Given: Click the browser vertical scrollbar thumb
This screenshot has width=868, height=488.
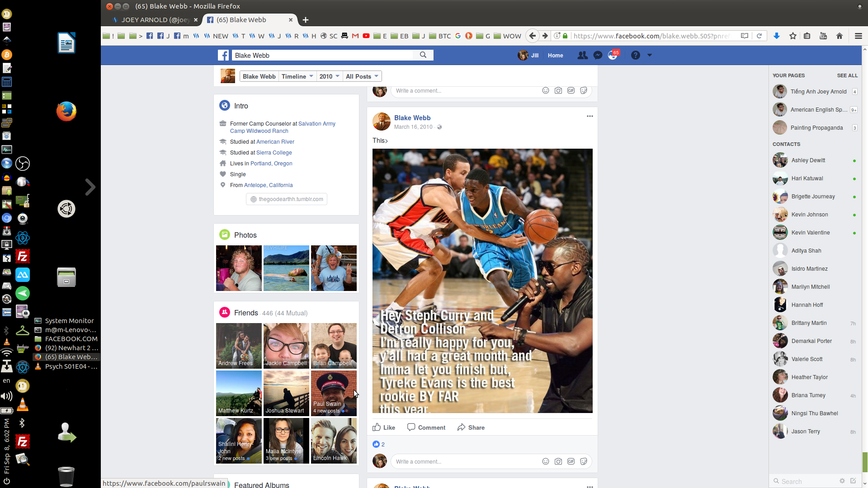Looking at the screenshot, I should coord(865,462).
